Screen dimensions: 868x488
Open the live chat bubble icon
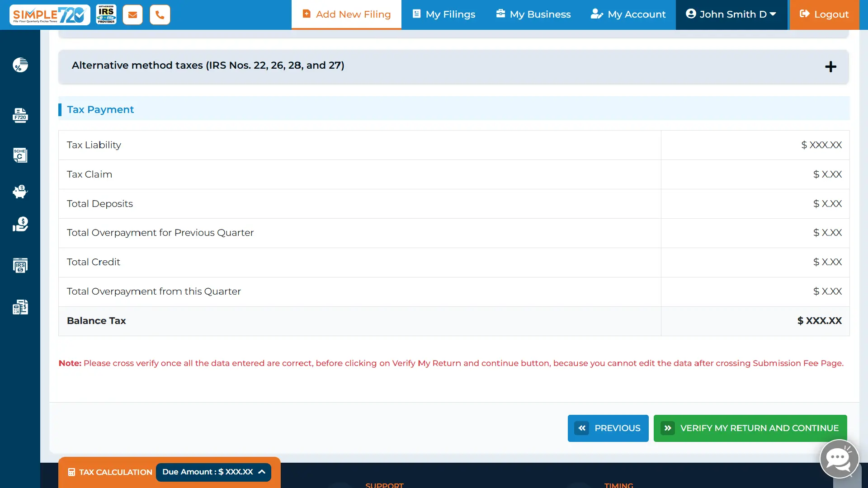pyautogui.click(x=839, y=459)
